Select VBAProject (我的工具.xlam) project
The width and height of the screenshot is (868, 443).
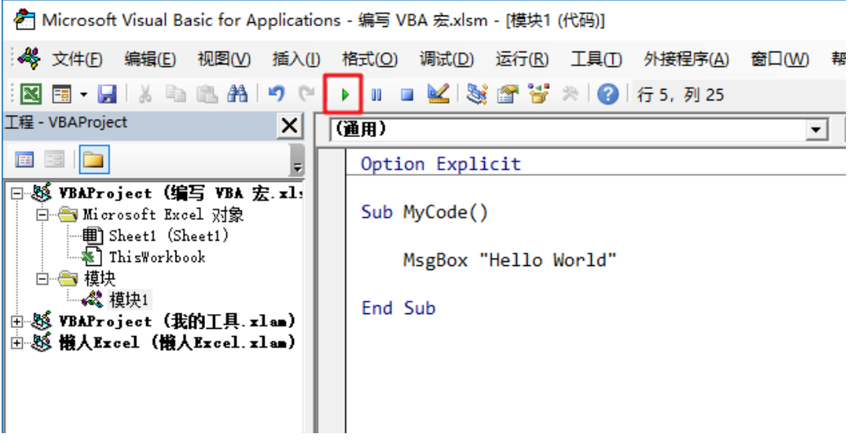(177, 321)
